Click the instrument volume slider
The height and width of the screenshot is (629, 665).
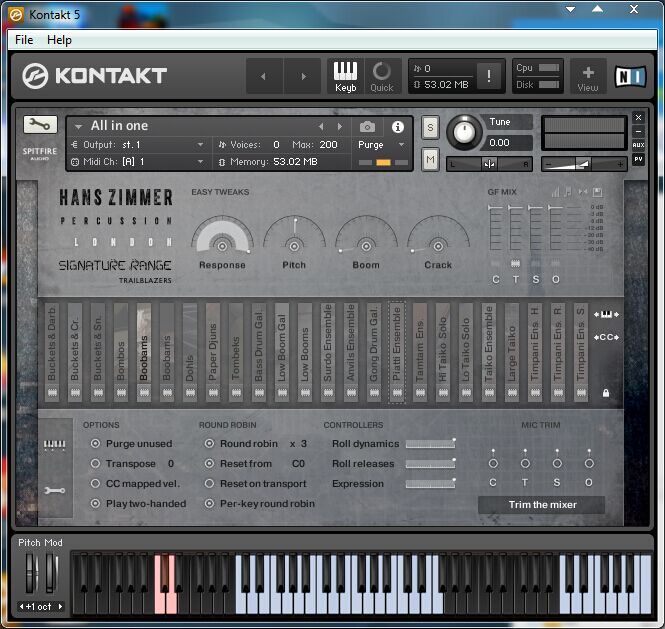584,164
